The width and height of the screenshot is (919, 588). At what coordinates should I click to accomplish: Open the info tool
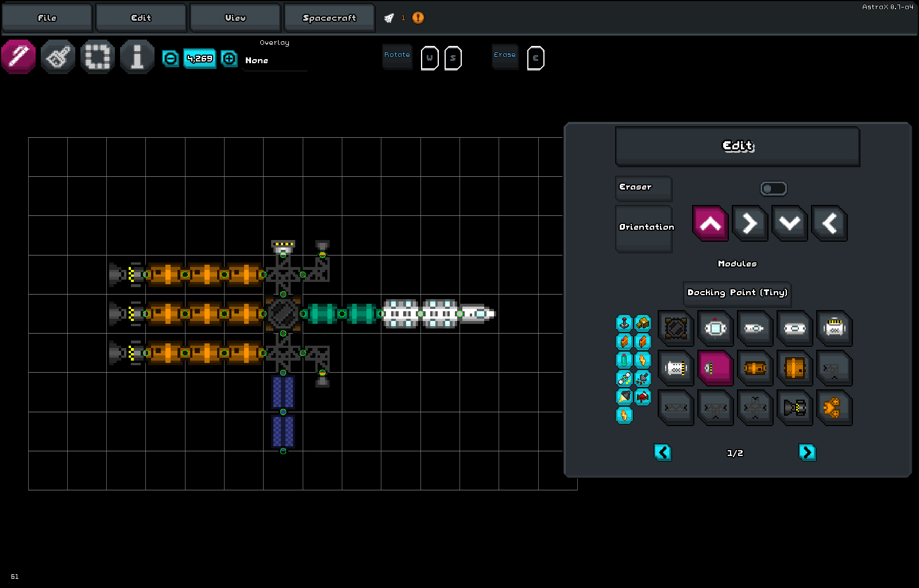coord(137,57)
